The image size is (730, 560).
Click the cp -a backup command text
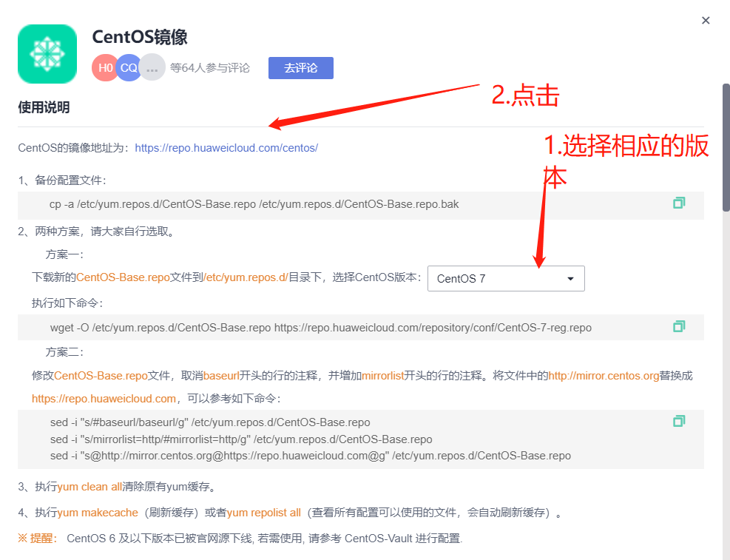(x=254, y=204)
